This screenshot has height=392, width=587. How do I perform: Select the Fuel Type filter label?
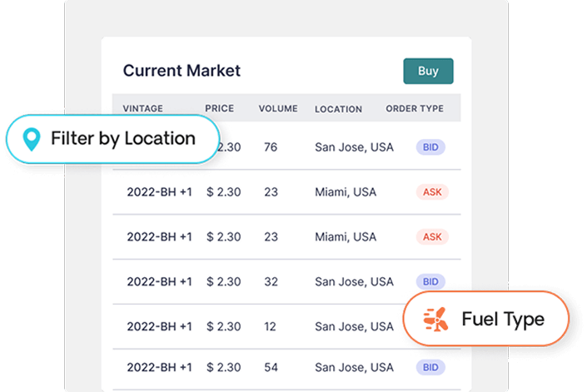pos(502,319)
